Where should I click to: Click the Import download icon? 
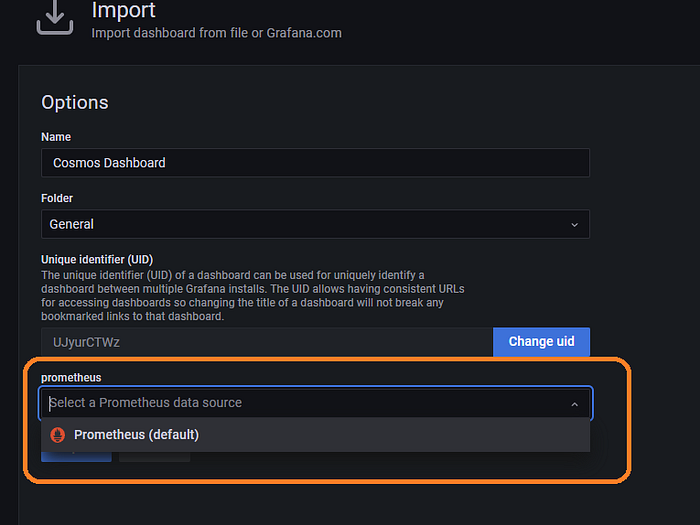point(54,18)
